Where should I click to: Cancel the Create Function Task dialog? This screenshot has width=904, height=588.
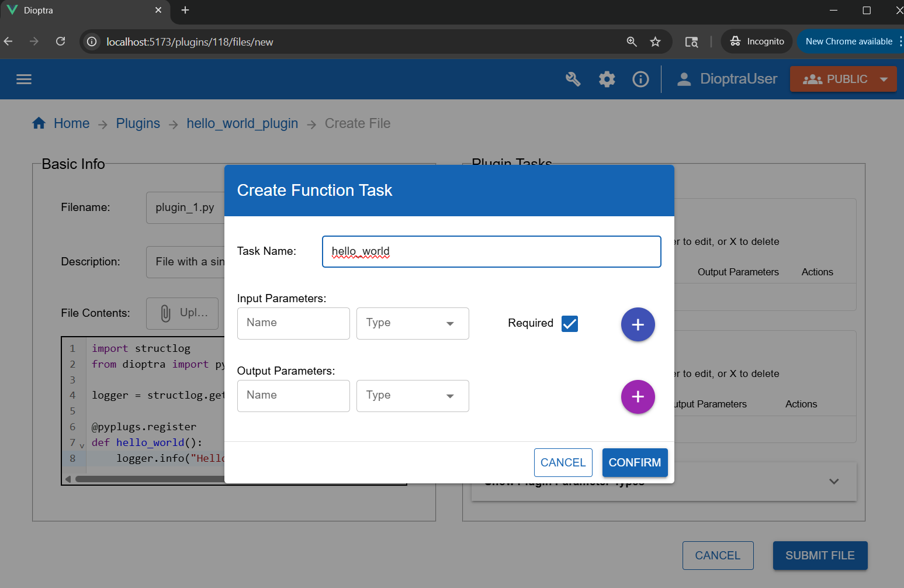point(563,462)
